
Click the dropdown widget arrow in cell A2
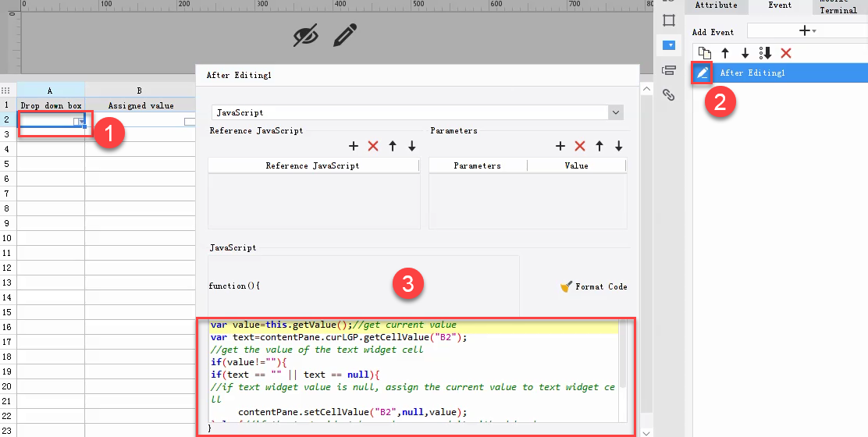point(82,121)
